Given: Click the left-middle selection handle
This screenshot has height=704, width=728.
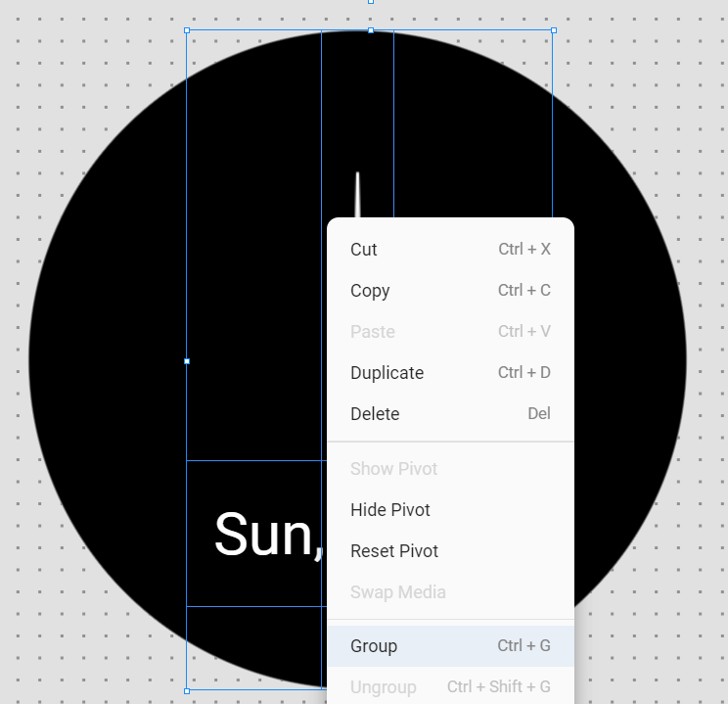Looking at the screenshot, I should click(x=187, y=361).
